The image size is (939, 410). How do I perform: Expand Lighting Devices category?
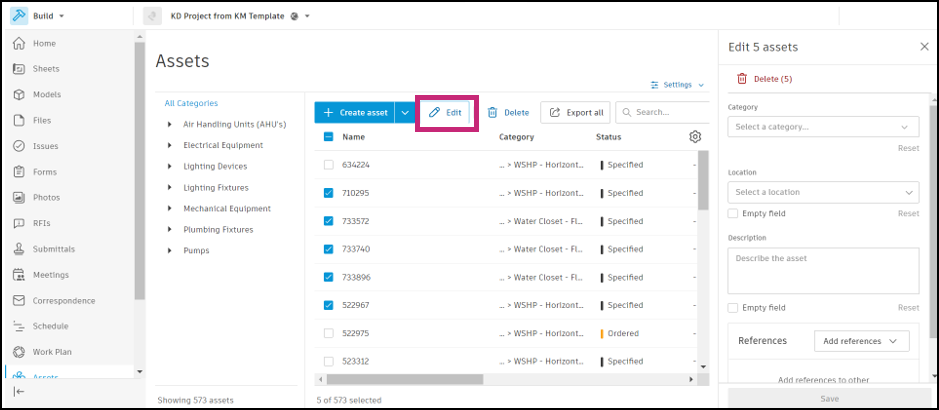[170, 166]
